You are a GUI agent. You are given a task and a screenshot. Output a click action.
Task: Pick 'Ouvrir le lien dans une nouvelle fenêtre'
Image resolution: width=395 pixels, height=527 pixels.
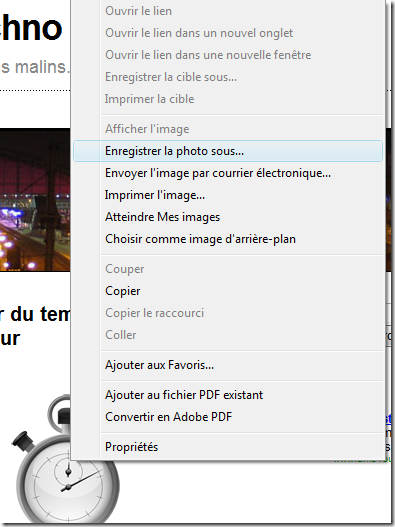(228, 55)
